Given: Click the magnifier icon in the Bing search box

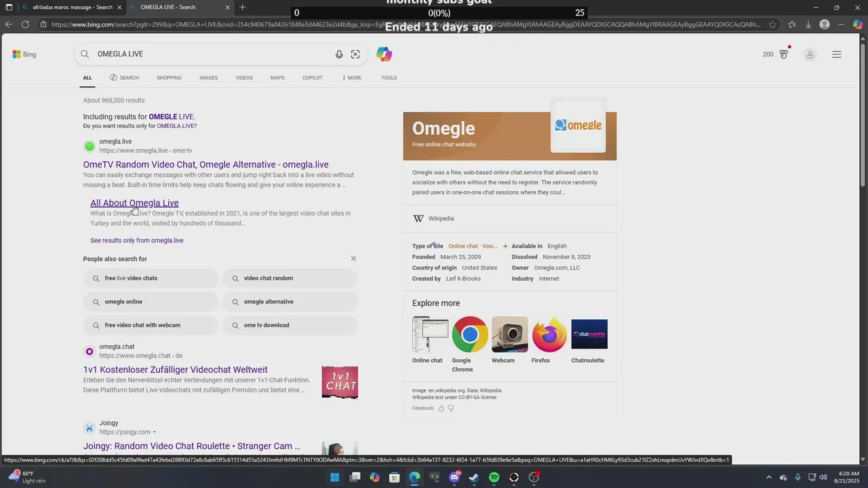Looking at the screenshot, I should point(85,54).
